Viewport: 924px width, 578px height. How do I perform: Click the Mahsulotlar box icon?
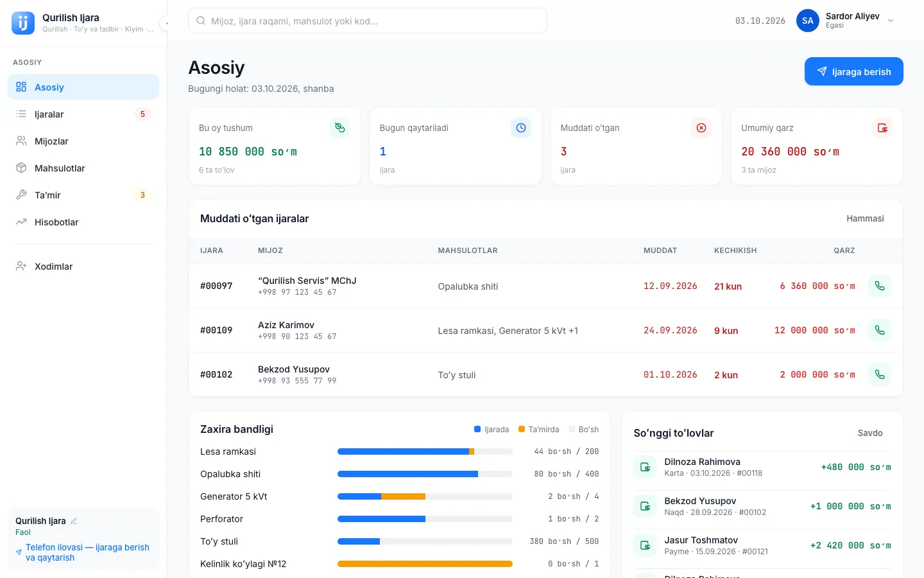(x=21, y=168)
